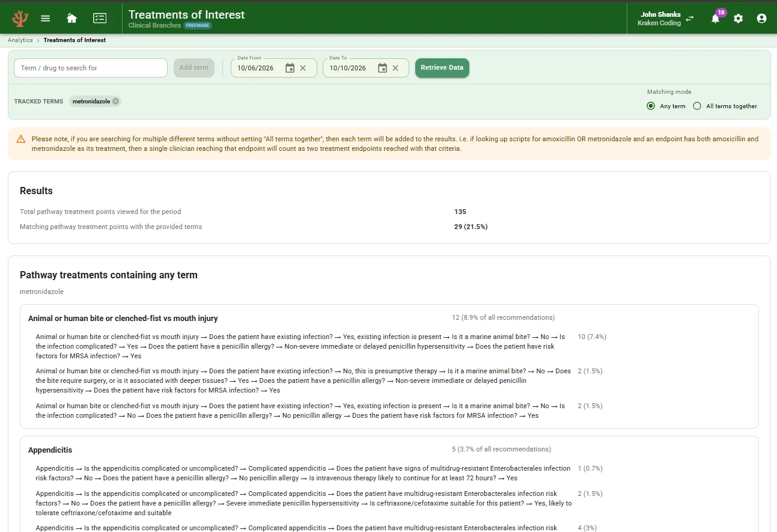Click the Animal or human bite section heading

click(x=123, y=319)
